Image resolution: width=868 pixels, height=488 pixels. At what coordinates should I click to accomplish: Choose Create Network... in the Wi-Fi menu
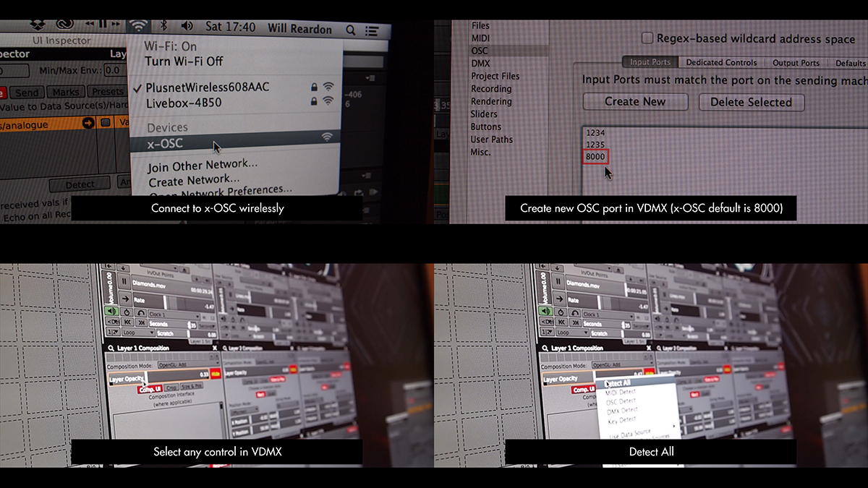pyautogui.click(x=194, y=179)
